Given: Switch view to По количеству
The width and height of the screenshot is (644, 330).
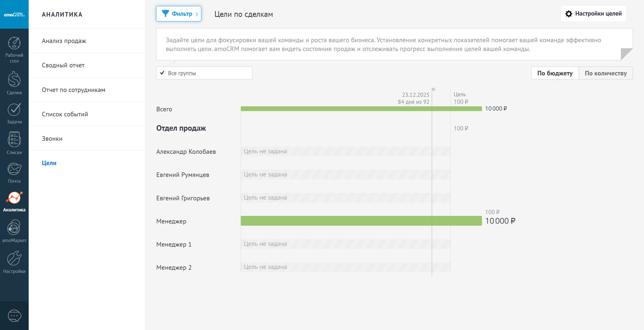Looking at the screenshot, I should point(606,73).
